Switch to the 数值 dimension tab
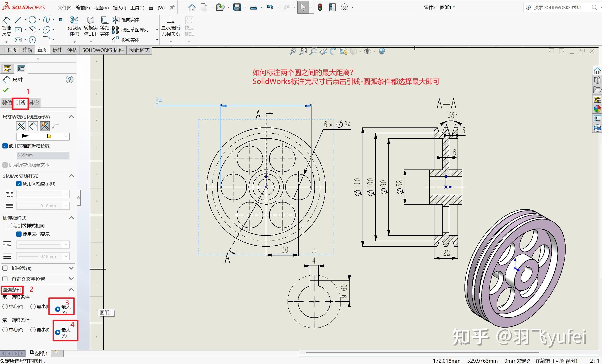 coord(7,103)
